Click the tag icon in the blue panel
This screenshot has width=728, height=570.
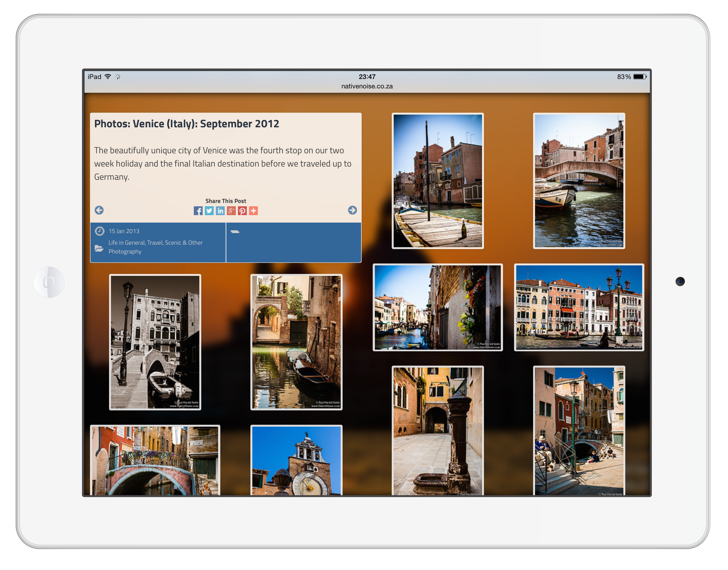click(x=235, y=232)
